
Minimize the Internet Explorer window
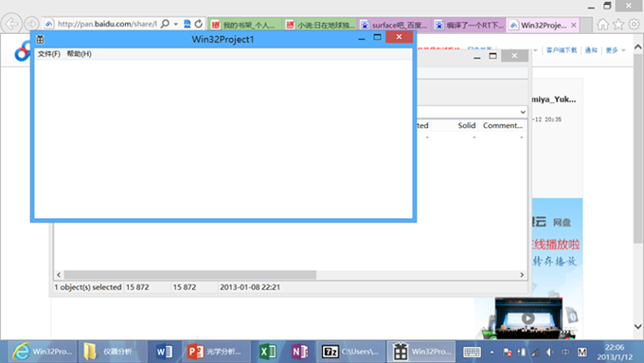coord(591,7)
